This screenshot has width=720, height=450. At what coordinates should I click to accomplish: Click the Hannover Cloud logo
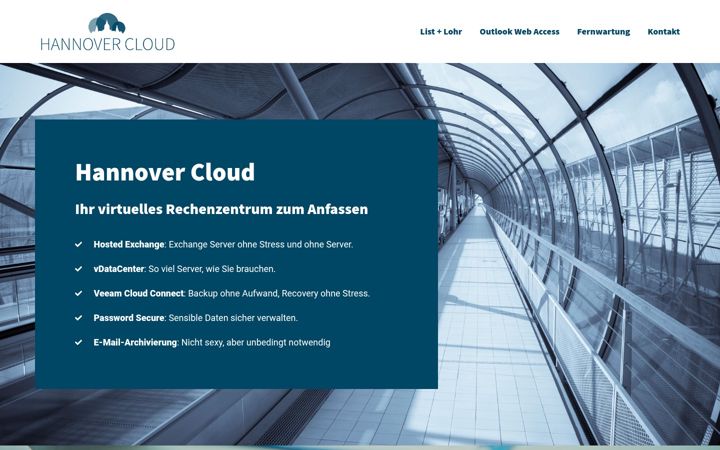point(107,32)
